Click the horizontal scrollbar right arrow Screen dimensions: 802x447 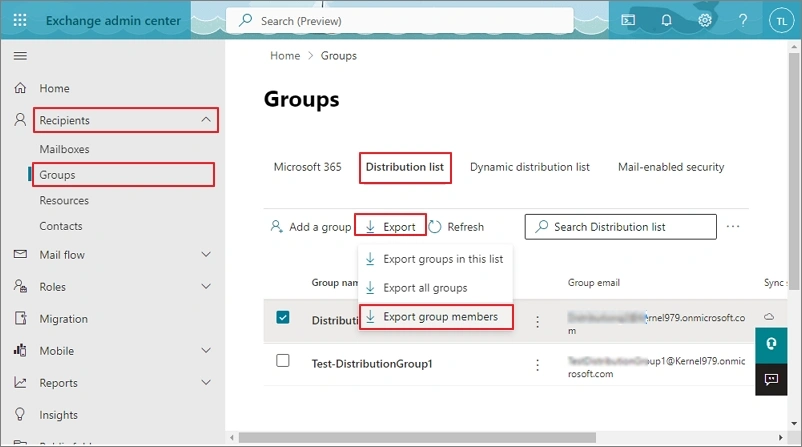781,438
